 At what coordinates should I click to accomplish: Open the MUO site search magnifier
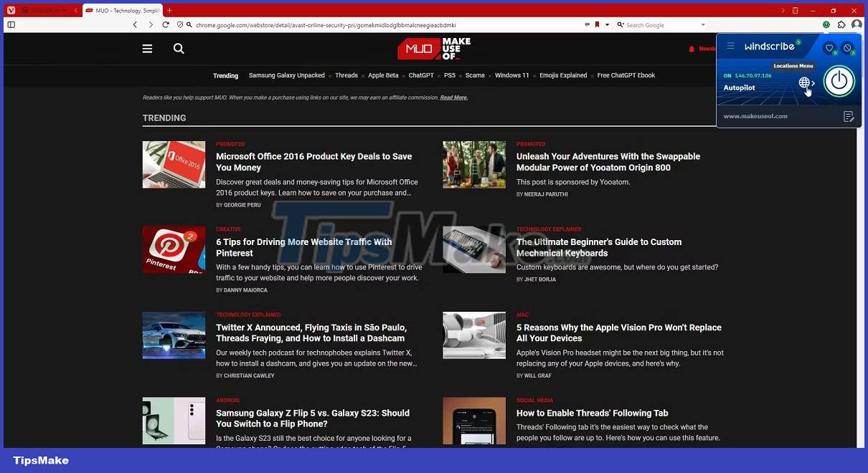pos(178,49)
